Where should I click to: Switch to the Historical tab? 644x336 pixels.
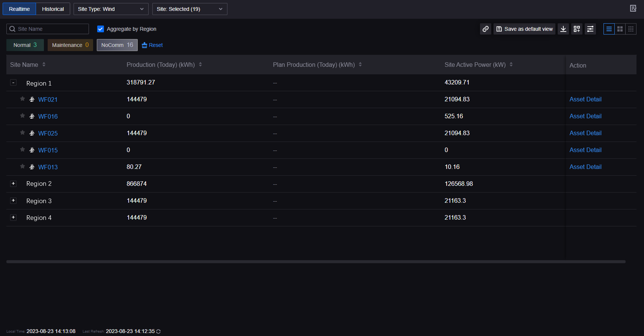53,9
